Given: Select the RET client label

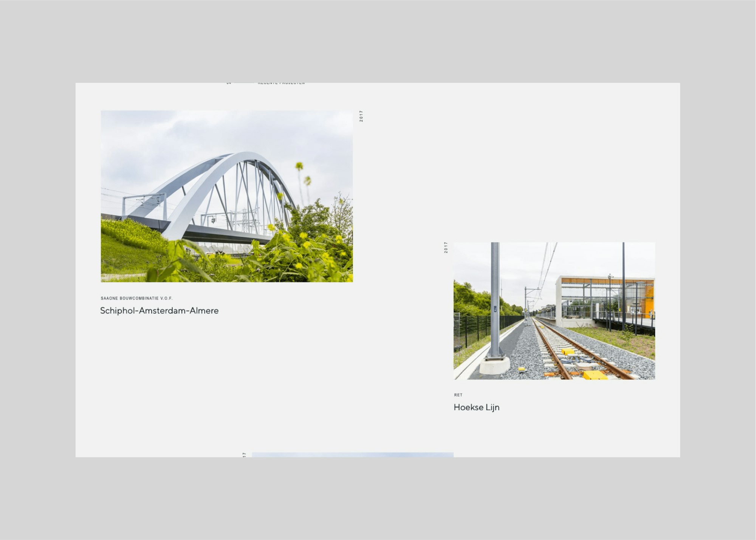Looking at the screenshot, I should (x=458, y=395).
